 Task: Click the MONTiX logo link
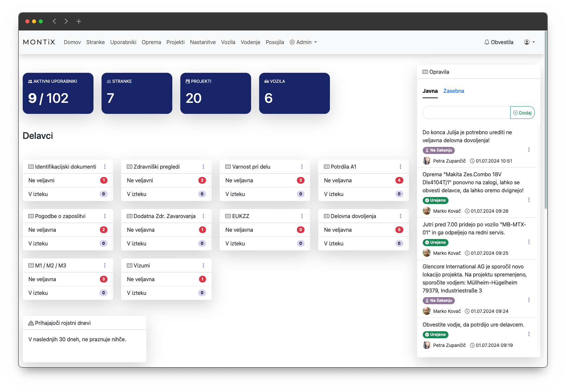pyautogui.click(x=39, y=42)
